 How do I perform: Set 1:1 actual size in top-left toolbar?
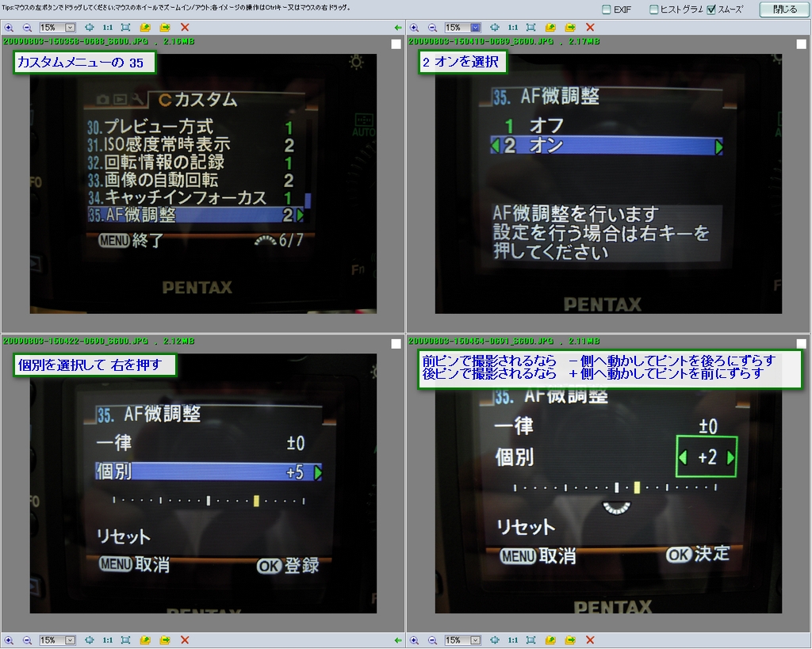click(107, 28)
